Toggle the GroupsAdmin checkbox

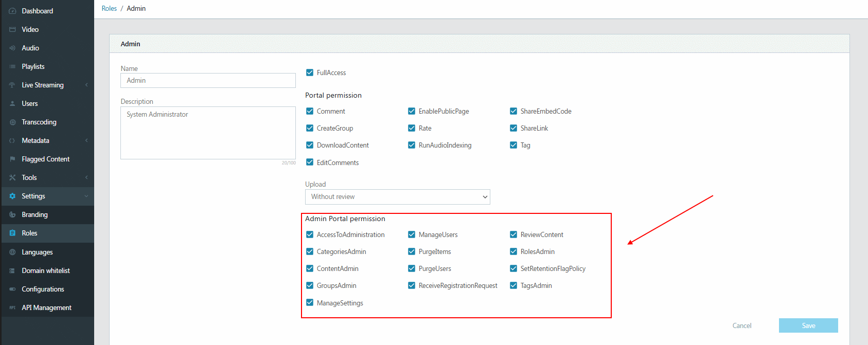coord(310,285)
